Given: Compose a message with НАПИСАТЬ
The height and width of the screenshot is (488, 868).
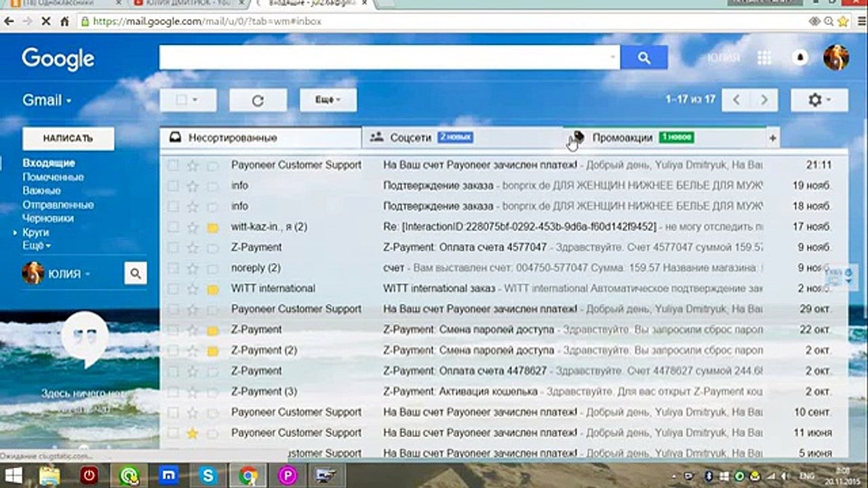Looking at the screenshot, I should pyautogui.click(x=68, y=138).
